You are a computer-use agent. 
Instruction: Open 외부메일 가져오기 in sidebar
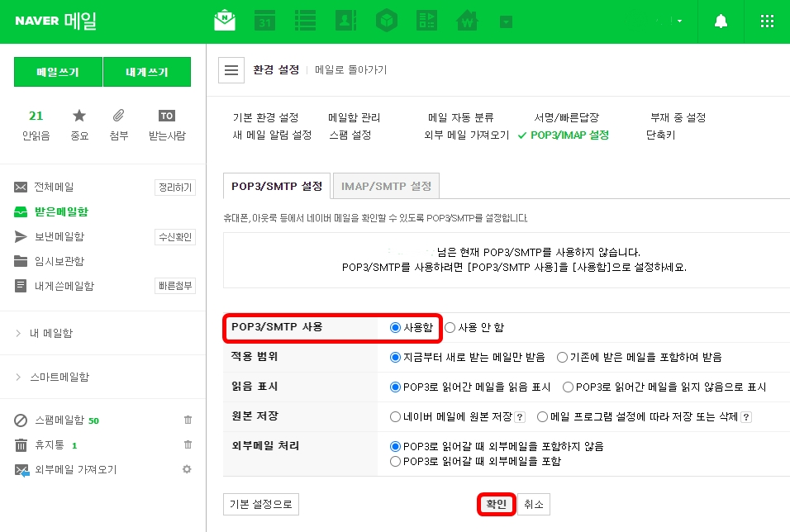coord(75,469)
